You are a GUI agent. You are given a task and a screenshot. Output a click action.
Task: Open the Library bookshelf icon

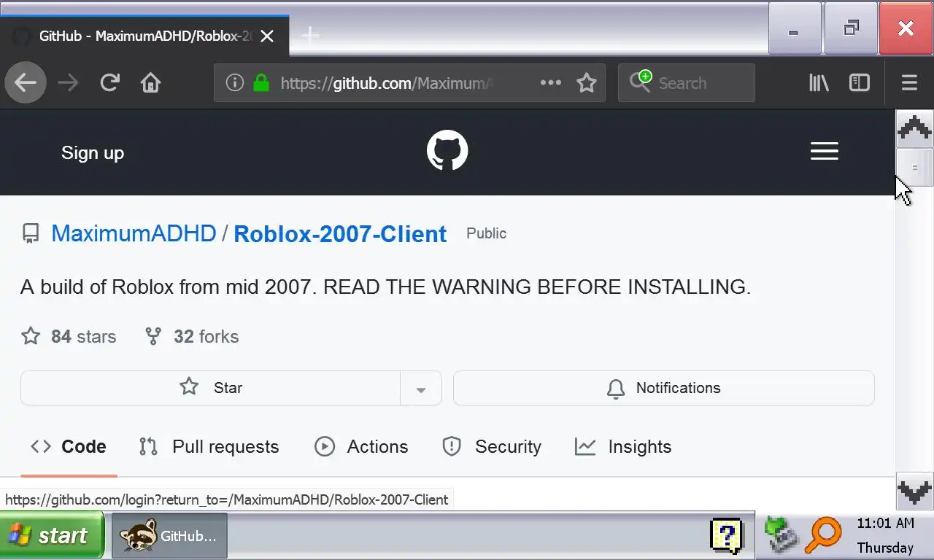coord(819,82)
